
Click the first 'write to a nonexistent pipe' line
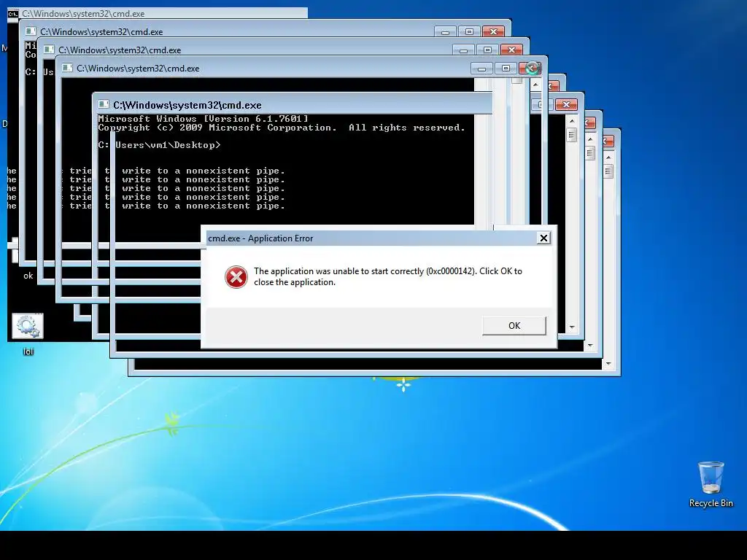pyautogui.click(x=203, y=171)
